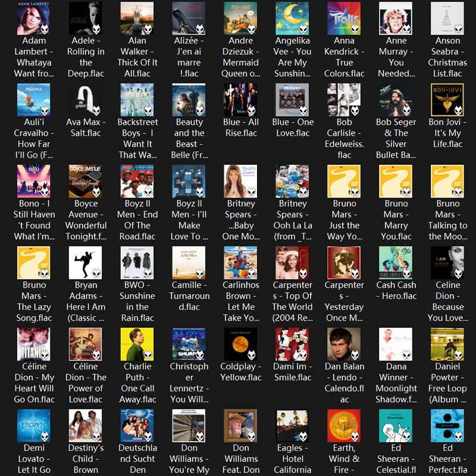Screen dimensions: 476x476
Task: Select Bruno Mars The Lazy Song icon
Action: (x=34, y=262)
